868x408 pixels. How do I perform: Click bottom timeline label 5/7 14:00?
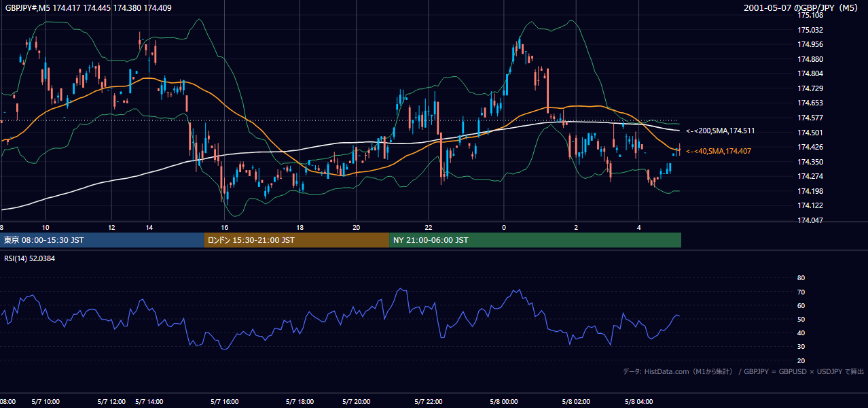tap(149, 402)
